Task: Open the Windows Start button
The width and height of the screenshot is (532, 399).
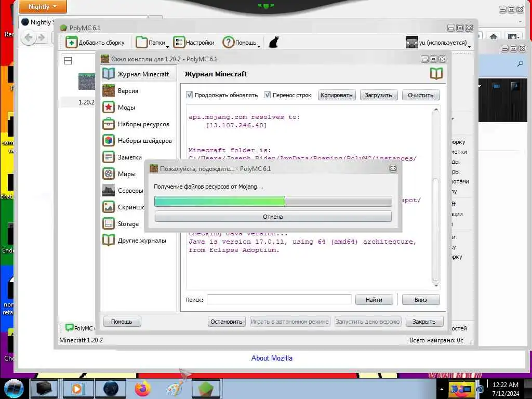Action: click(x=14, y=389)
